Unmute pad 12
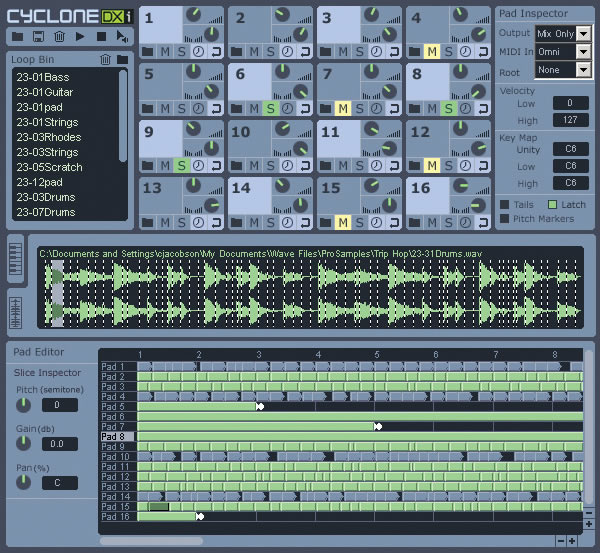 [x=432, y=166]
